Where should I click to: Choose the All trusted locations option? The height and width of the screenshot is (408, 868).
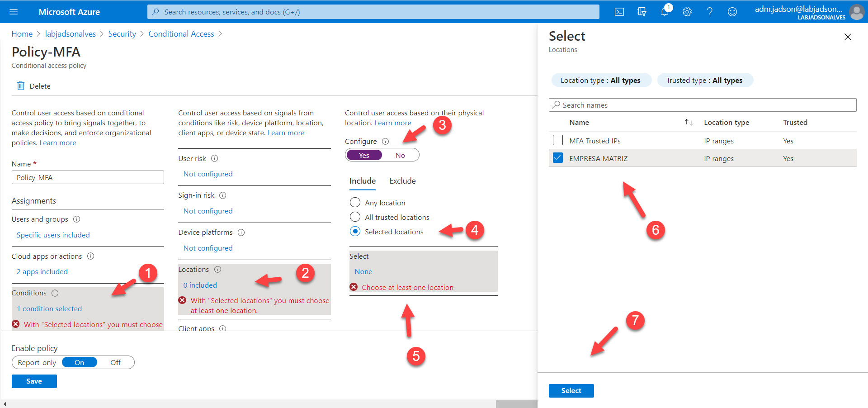(x=355, y=217)
